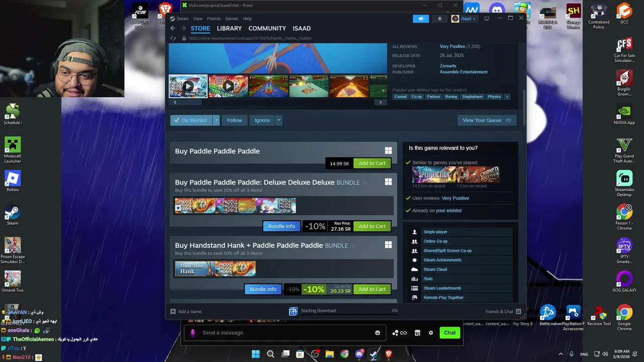Screen dimensions: 644x362
Task: Open View Your Queue
Action: pos(487,120)
